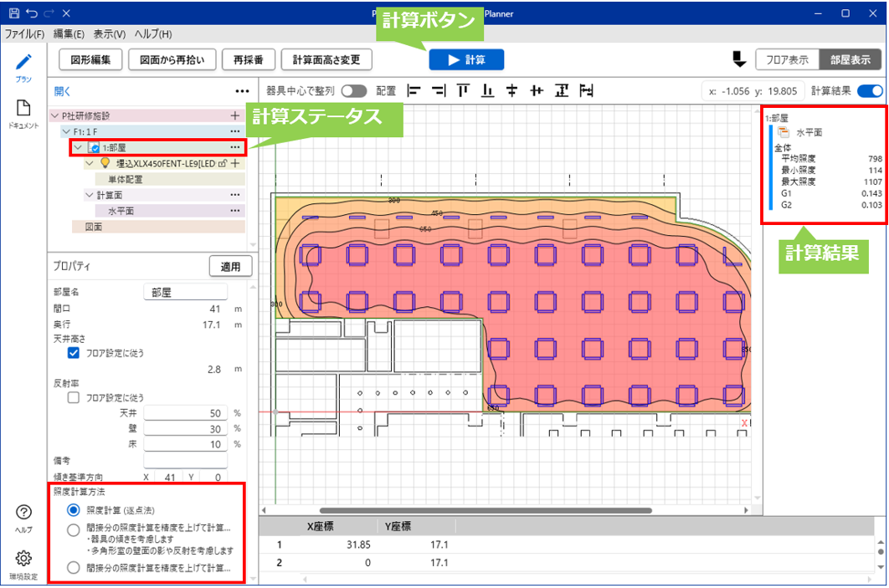Image resolution: width=889 pixels, height=588 pixels.
Task: Select 照度計算 (逐点法) radio button
Action: tap(74, 509)
